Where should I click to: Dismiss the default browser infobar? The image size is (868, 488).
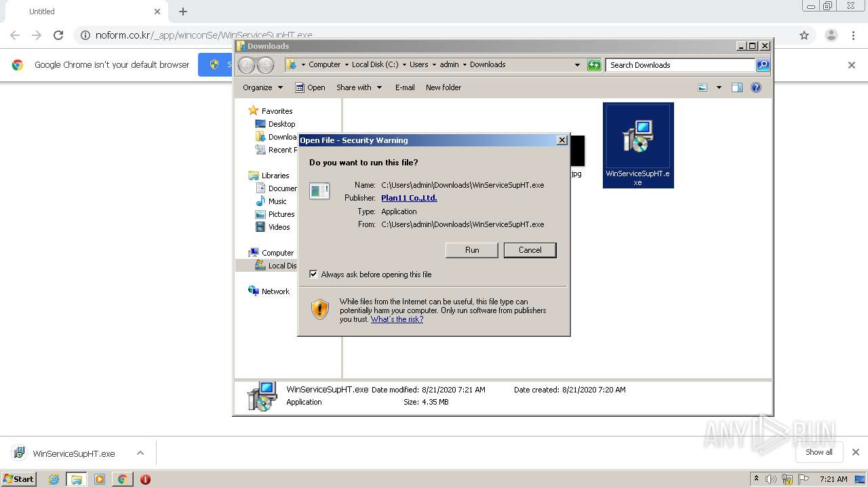pos(852,65)
